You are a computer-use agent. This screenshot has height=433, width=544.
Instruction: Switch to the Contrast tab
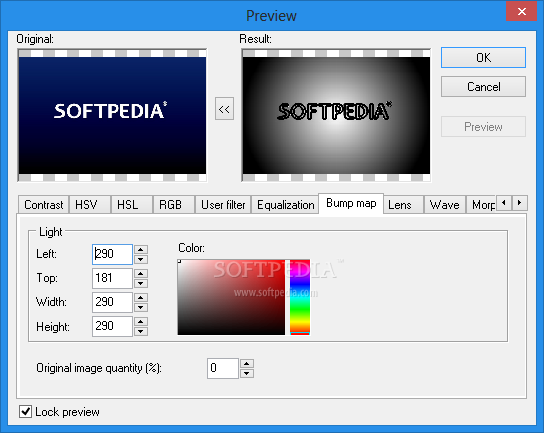tap(44, 205)
